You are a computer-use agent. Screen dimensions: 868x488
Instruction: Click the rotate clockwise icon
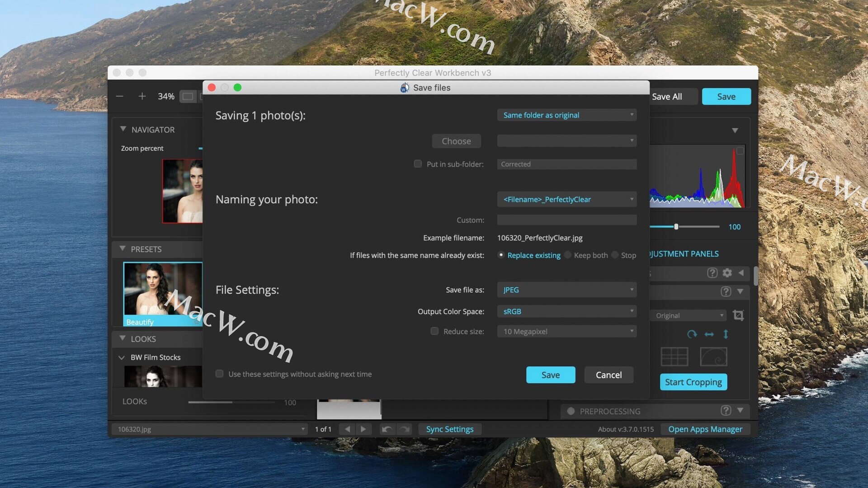[692, 334]
